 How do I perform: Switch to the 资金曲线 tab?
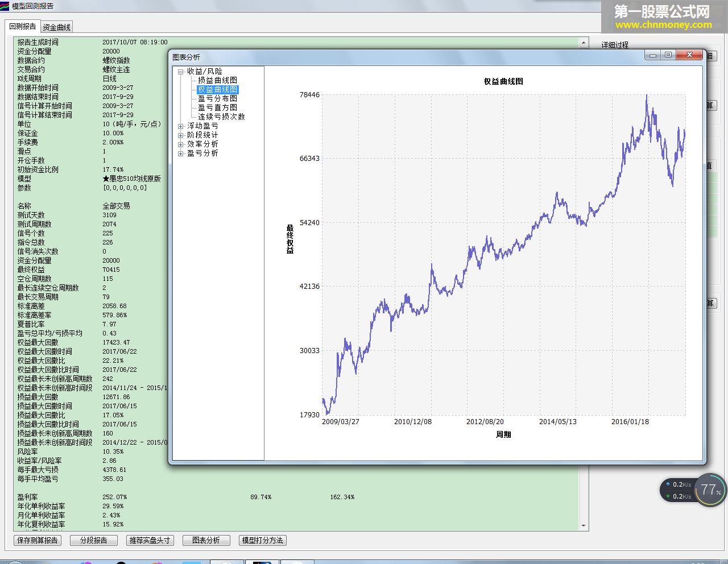(x=56, y=27)
